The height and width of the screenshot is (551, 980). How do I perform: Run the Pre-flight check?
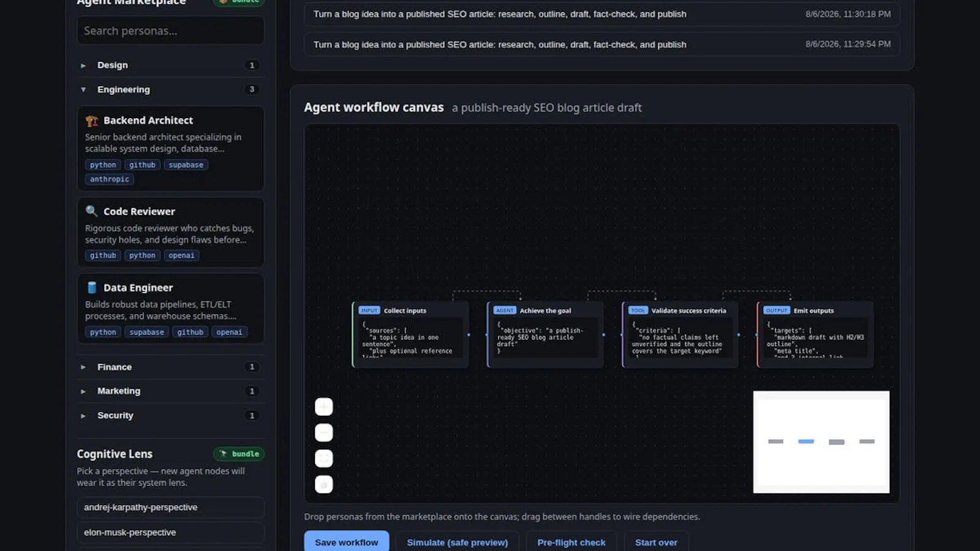click(x=571, y=542)
